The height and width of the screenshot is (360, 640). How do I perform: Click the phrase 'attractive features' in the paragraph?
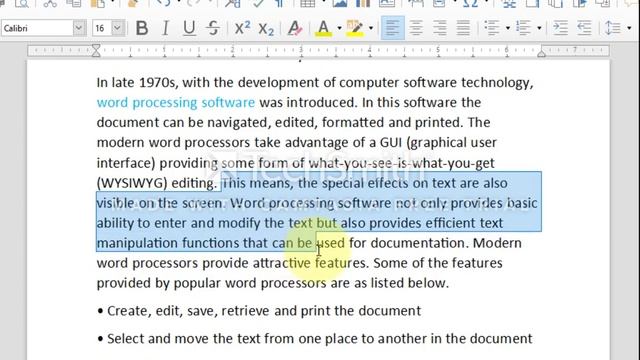309,263
